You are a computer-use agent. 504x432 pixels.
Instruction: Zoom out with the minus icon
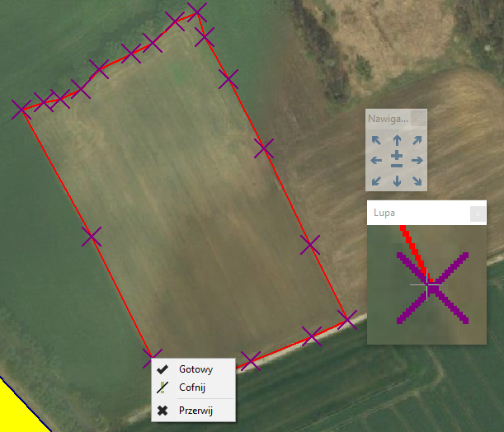click(397, 166)
